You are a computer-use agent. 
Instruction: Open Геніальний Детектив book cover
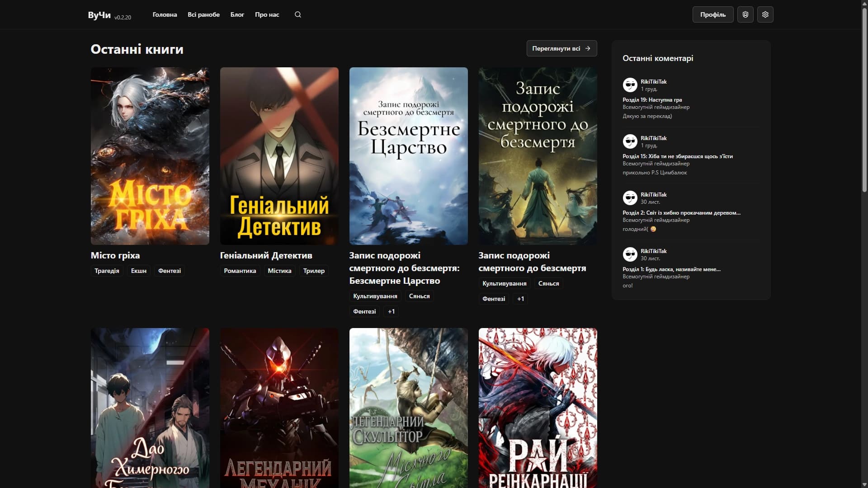point(279,156)
